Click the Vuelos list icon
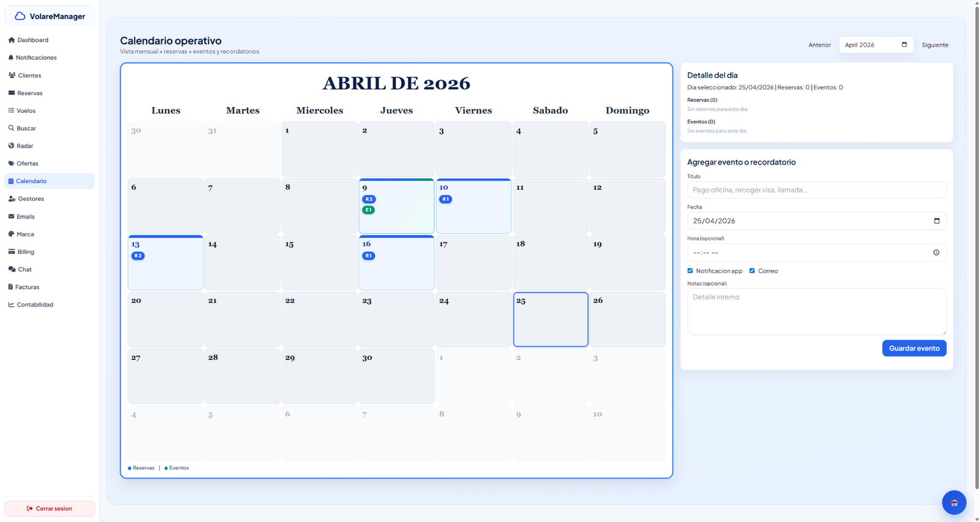The width and height of the screenshot is (980, 522). pos(11,111)
